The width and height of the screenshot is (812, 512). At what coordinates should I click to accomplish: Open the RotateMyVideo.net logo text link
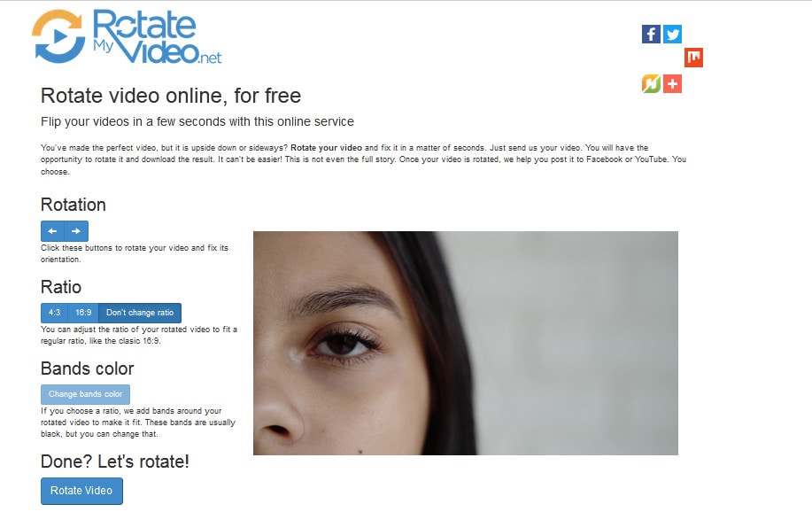pos(158,37)
